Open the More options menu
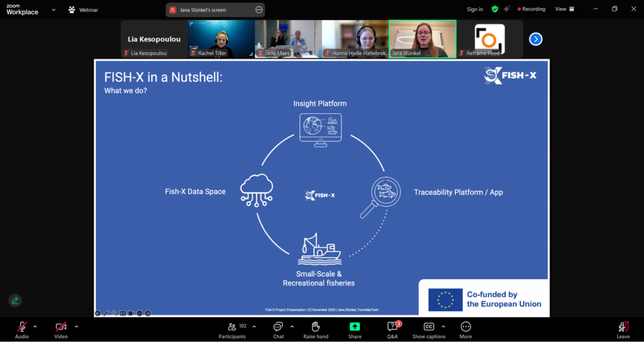The height and width of the screenshot is (342, 644). coord(465,330)
